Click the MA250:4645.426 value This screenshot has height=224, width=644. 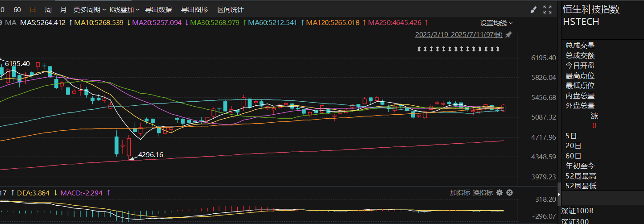(395, 22)
